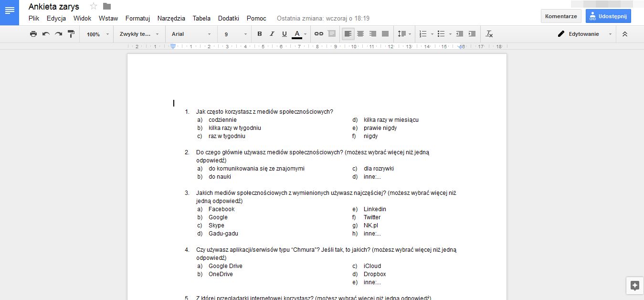Viewport: 644px width, 300px height.
Task: Insert a comment
Action: click(x=331, y=34)
